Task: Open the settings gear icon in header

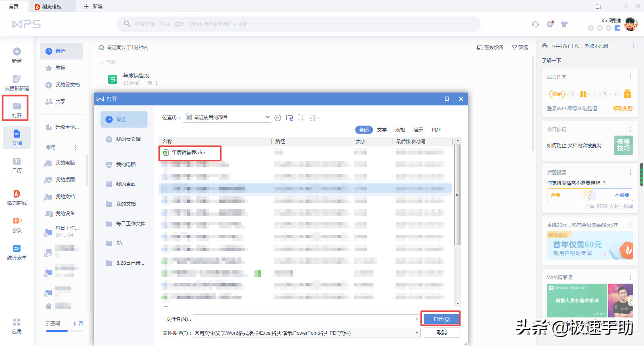Action: [550, 24]
